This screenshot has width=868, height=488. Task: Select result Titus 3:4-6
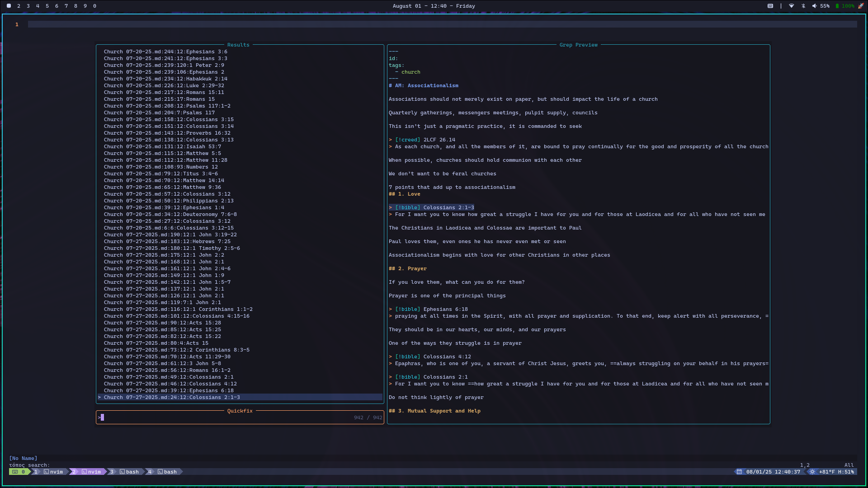click(x=161, y=174)
